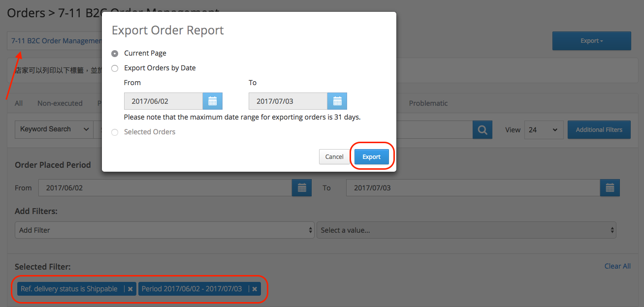Open the calendar picker beside the modal To date
This screenshot has height=307, width=644.
click(x=337, y=101)
